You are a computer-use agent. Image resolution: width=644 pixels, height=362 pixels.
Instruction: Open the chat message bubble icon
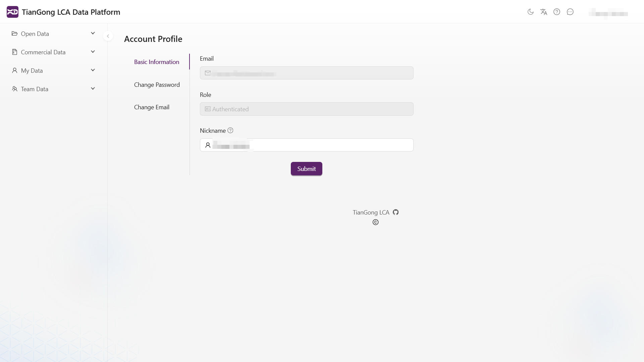pos(570,12)
